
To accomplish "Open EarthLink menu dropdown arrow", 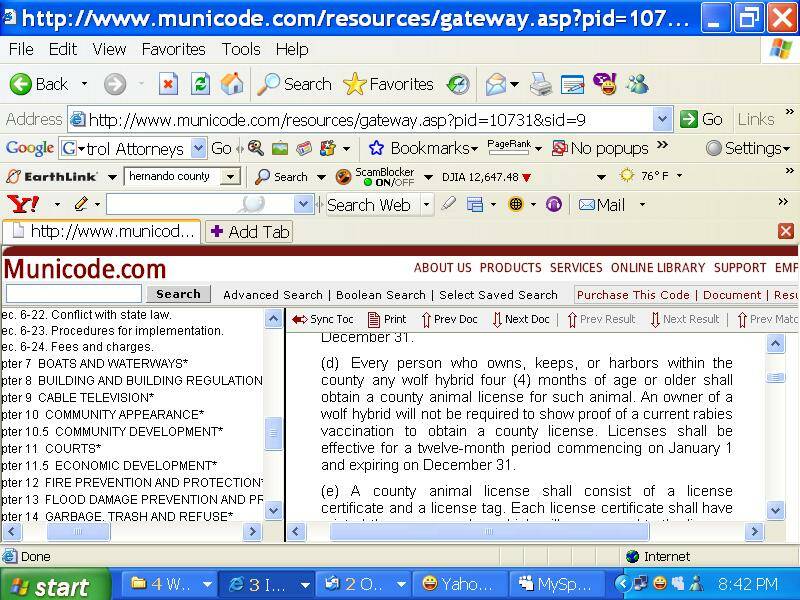I will (x=112, y=178).
